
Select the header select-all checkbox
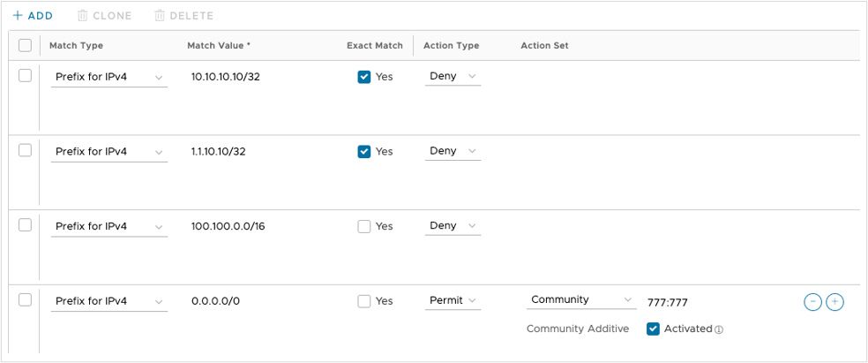25,45
